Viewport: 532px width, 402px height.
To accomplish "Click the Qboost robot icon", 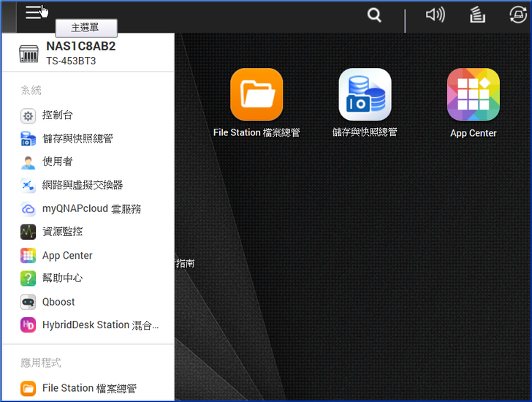I will 28,302.
